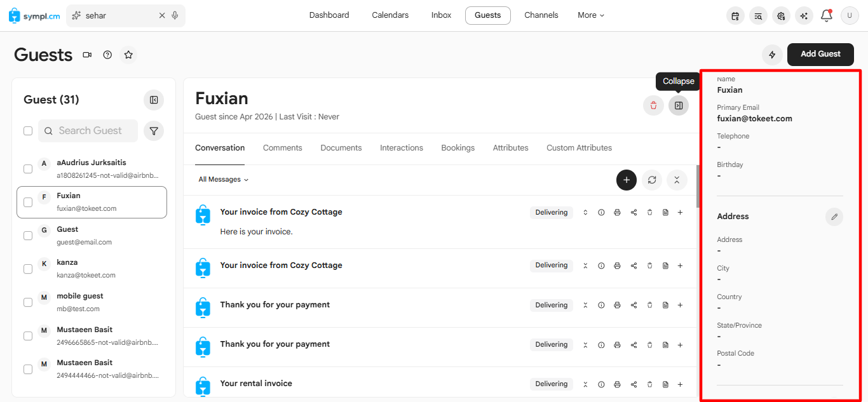The width and height of the screenshot is (868, 402).
Task: Check the box for Guest guest@email.com
Action: pyautogui.click(x=28, y=236)
